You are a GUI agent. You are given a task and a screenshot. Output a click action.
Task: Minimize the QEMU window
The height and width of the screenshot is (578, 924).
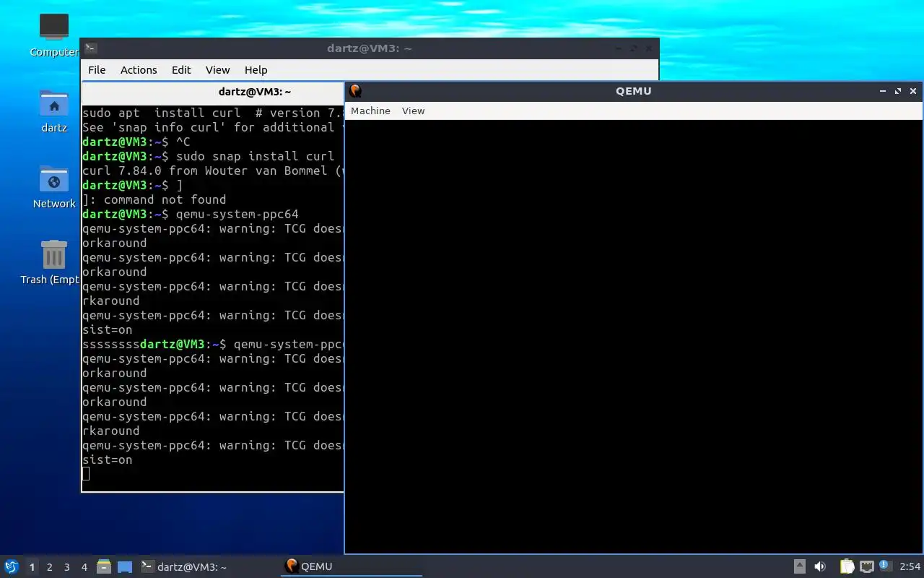tap(883, 91)
